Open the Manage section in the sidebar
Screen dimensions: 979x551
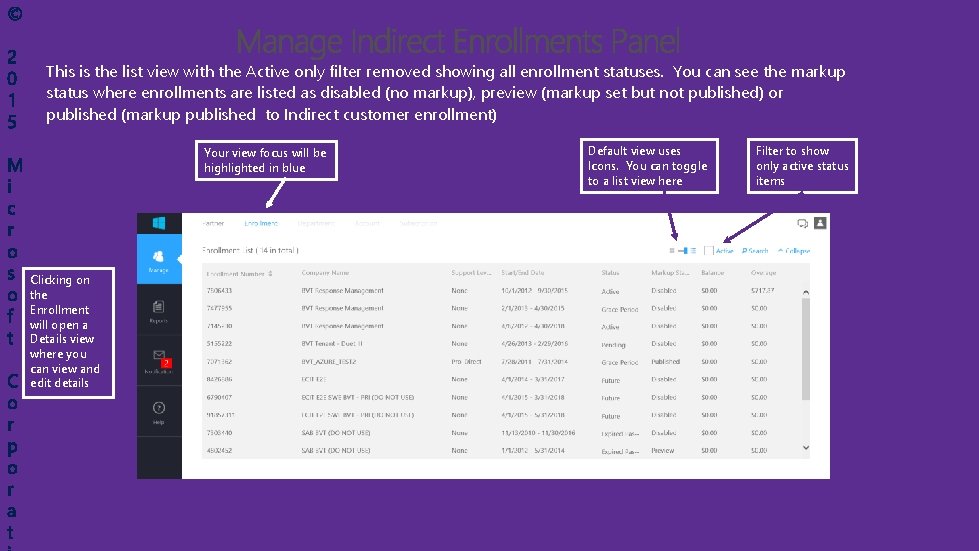[x=159, y=260]
